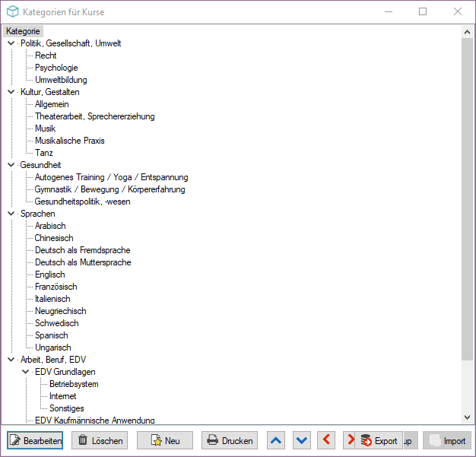Click the scrollbar up arrow
Viewport: 476px width, 457px height.
tap(467, 32)
